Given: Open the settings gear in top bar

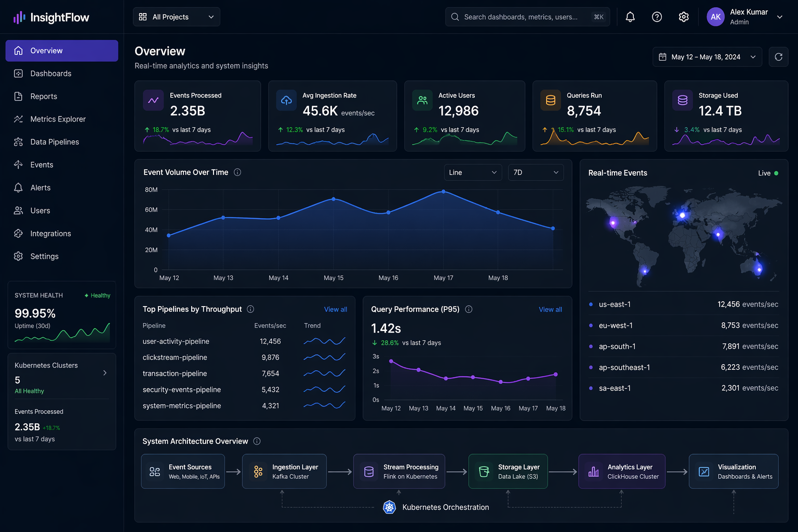Looking at the screenshot, I should (683, 17).
